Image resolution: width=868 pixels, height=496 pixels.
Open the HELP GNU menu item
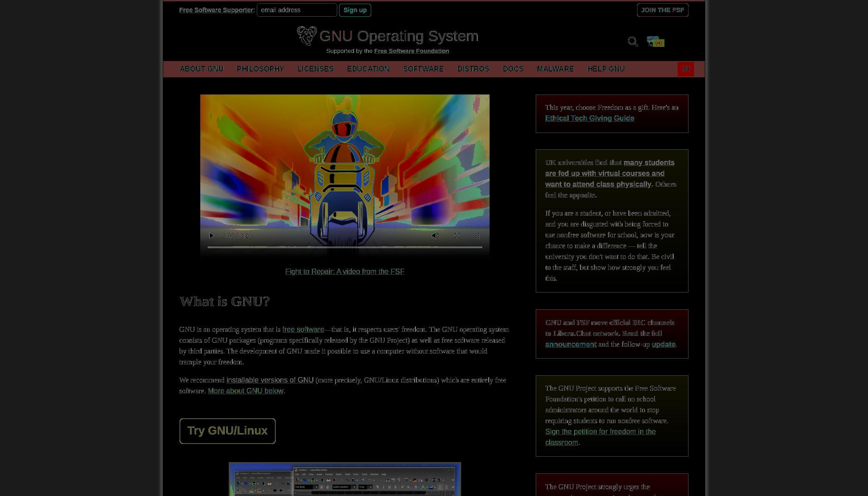tap(606, 69)
